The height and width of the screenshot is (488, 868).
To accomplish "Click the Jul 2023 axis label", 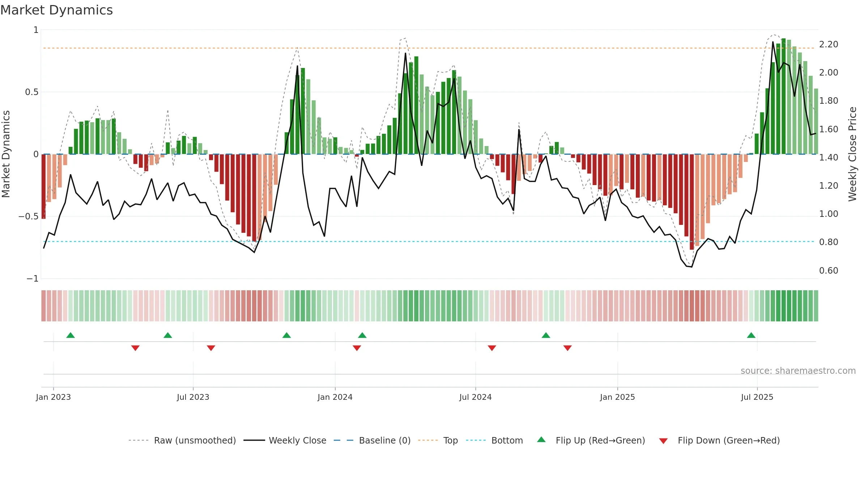I will coord(193,397).
